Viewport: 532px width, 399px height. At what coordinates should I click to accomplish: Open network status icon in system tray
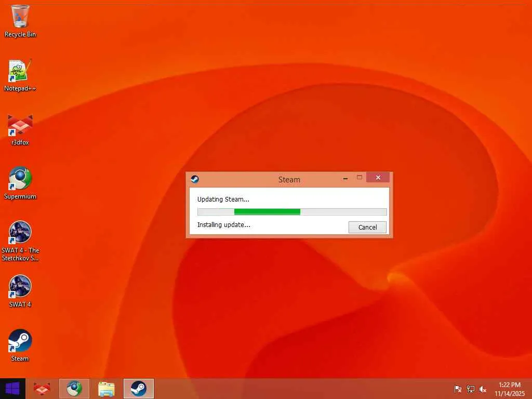[x=470, y=389]
